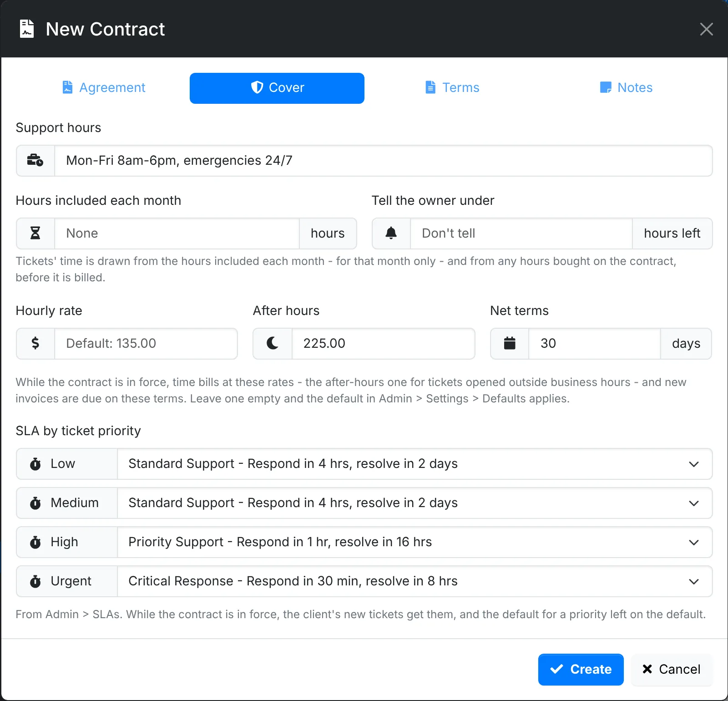Click the 'Support hours' label
The width and height of the screenshot is (728, 701).
pyautogui.click(x=58, y=128)
